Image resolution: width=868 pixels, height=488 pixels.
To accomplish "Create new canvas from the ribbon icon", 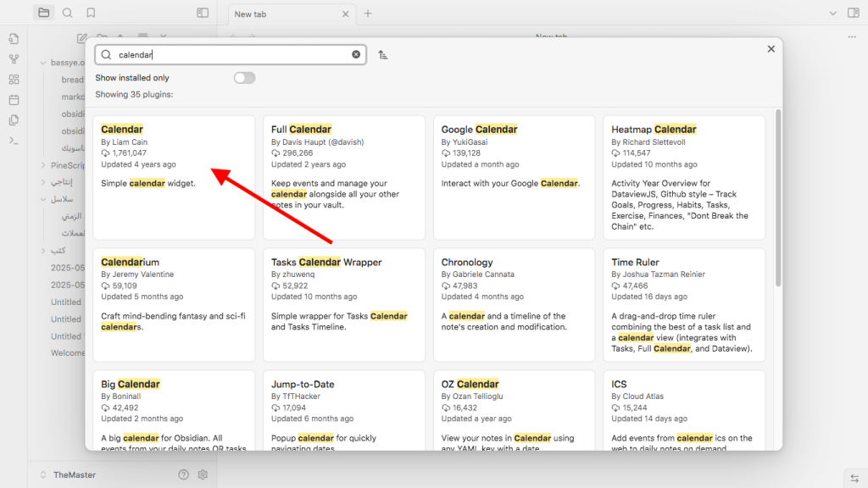I will coord(14,80).
